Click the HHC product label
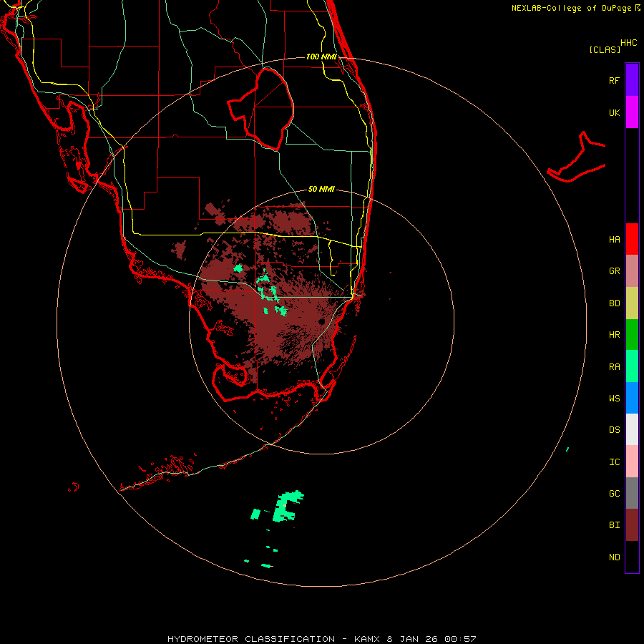 tap(628, 43)
